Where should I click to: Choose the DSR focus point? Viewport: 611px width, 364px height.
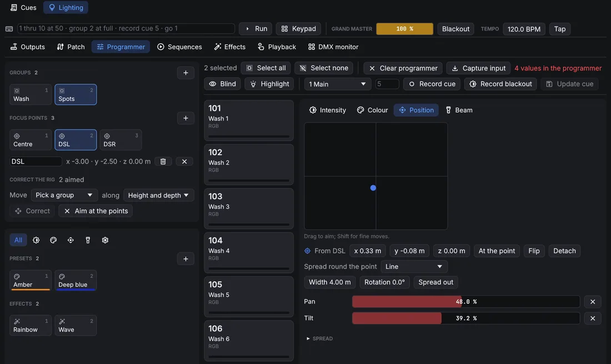click(121, 140)
